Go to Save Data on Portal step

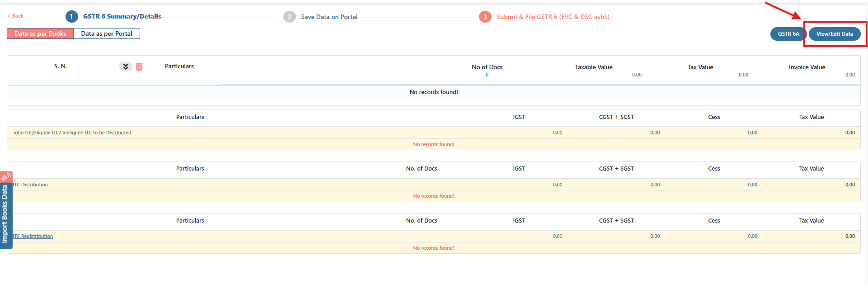click(x=329, y=17)
